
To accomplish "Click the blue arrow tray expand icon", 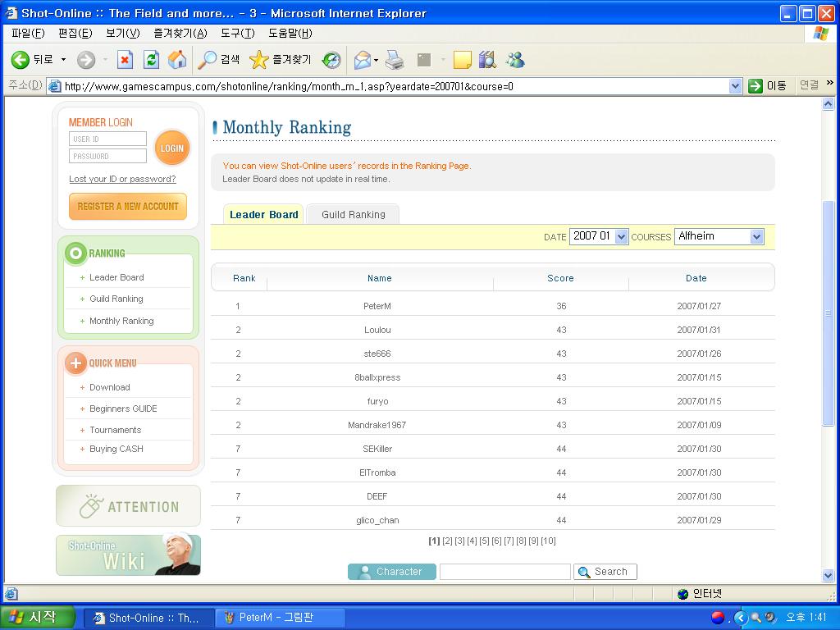I will click(x=741, y=618).
